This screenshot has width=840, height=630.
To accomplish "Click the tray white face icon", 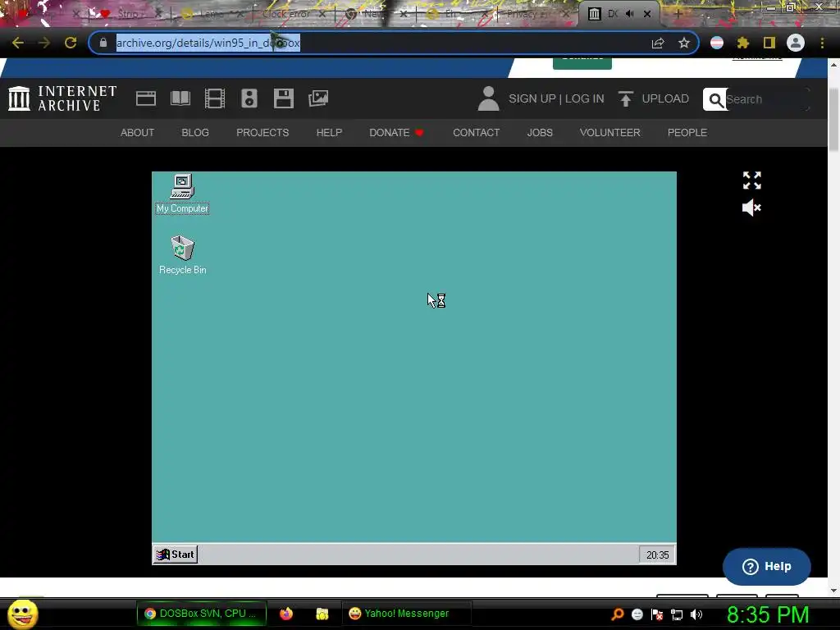I will click(637, 614).
